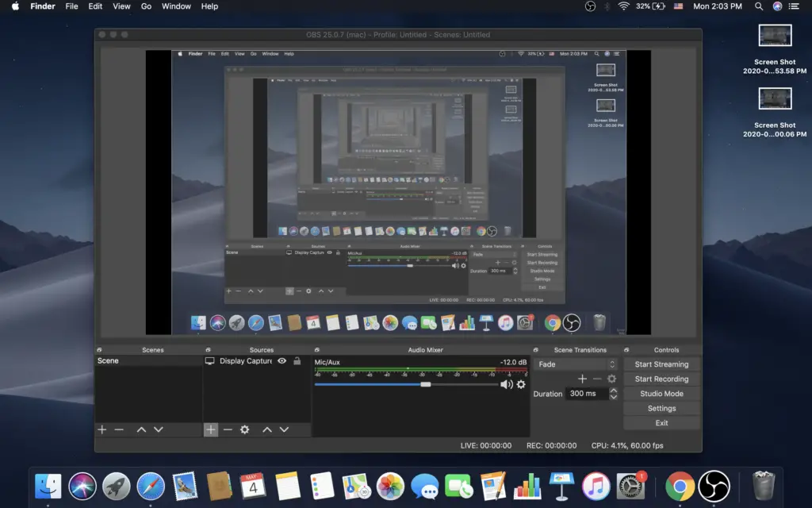This screenshot has height=508, width=812.
Task: Open the View menu
Action: 121,6
